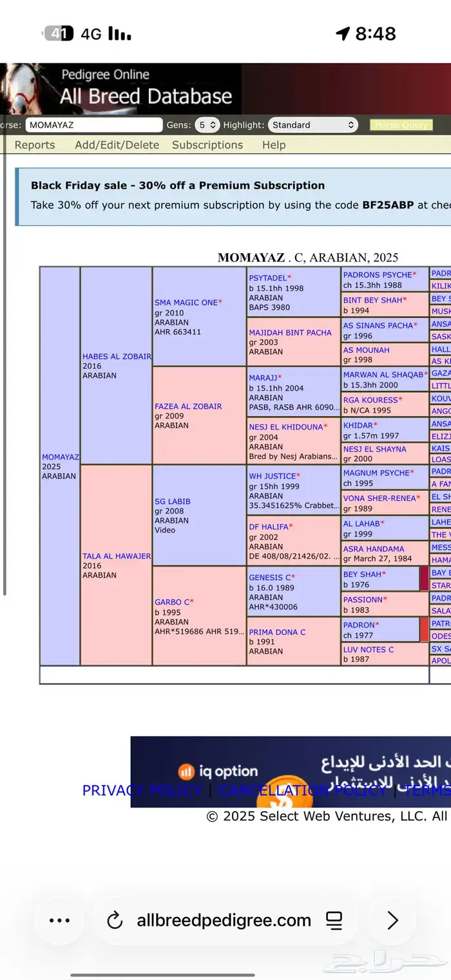Click the Horse Query button
The image size is (451, 980).
click(401, 125)
